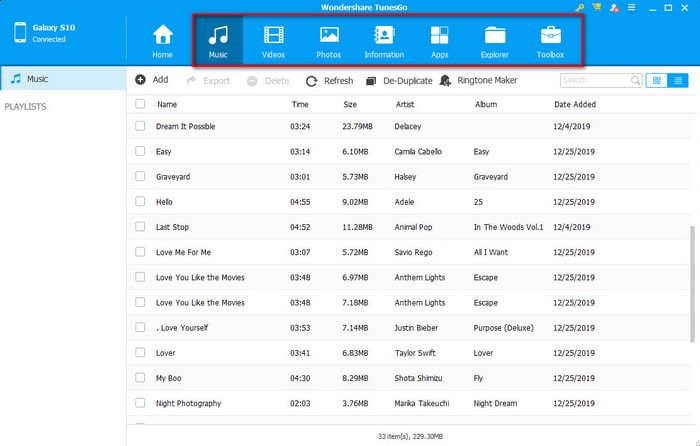Click artist Camila Cabello
The height and width of the screenshot is (446, 700).
418,152
